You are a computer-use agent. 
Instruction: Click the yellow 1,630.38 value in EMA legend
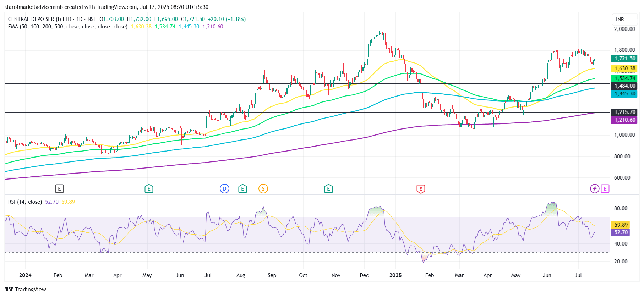pos(141,27)
